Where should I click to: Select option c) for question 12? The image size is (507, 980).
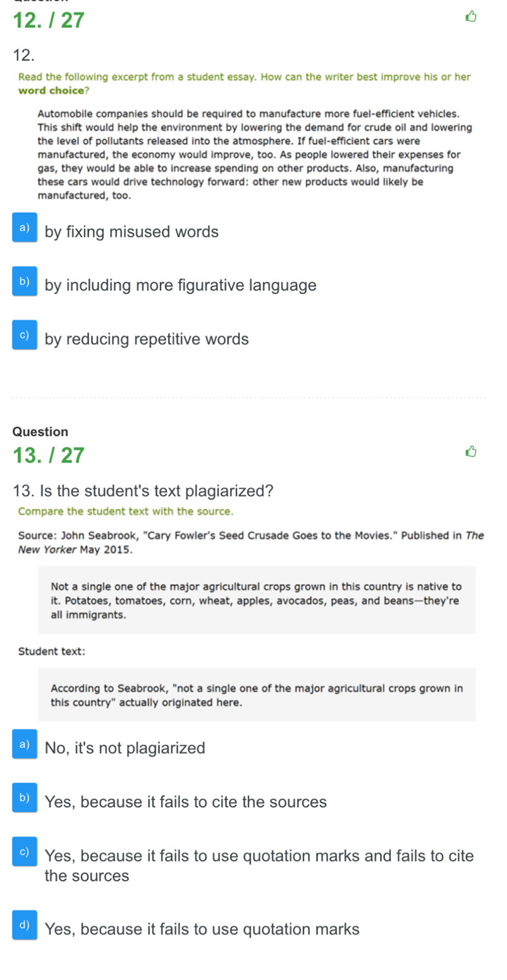coord(25,336)
